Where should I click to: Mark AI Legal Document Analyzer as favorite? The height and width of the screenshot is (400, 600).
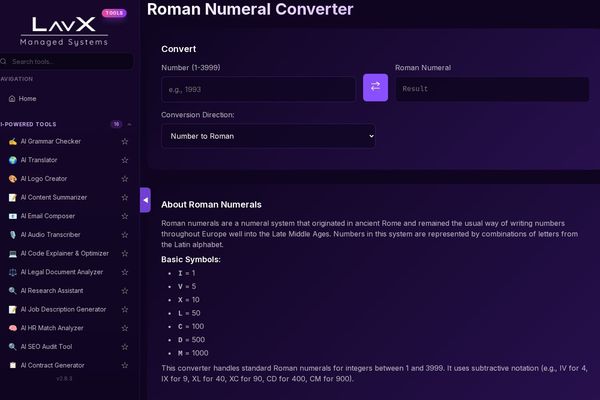pyautogui.click(x=125, y=272)
